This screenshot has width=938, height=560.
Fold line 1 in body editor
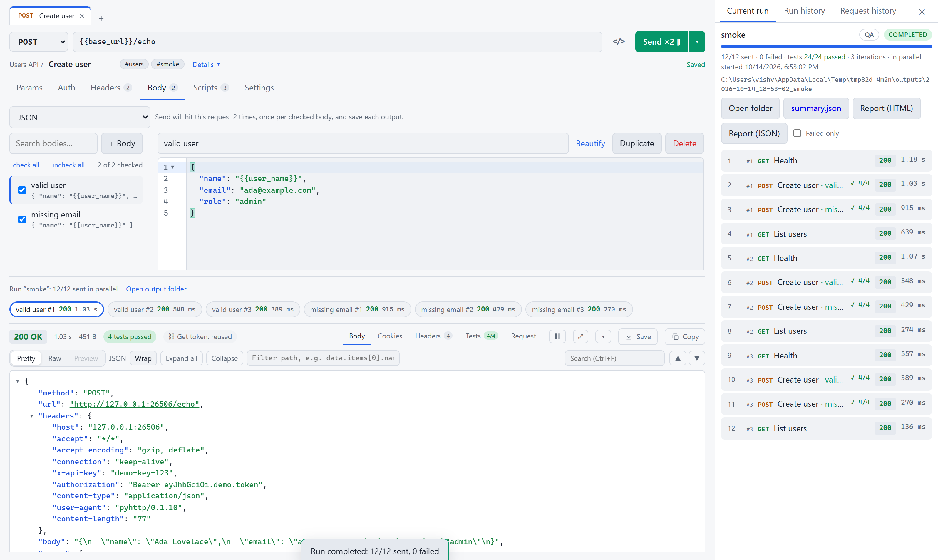[173, 167]
